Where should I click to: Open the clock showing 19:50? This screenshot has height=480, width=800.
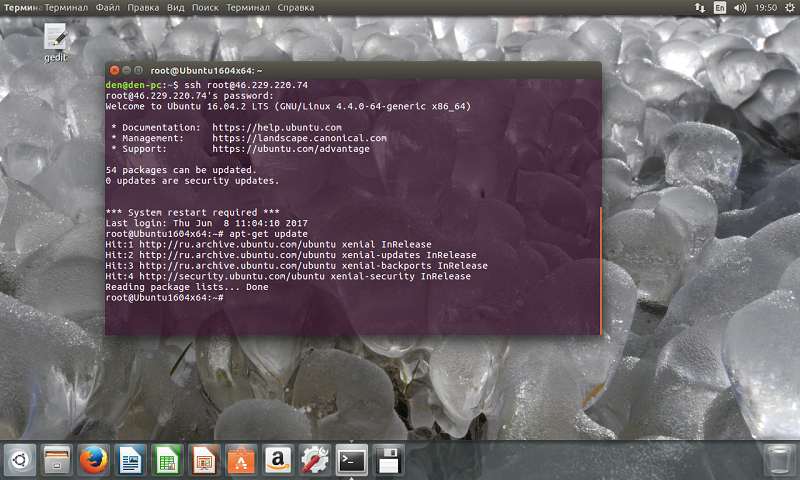tap(766, 8)
